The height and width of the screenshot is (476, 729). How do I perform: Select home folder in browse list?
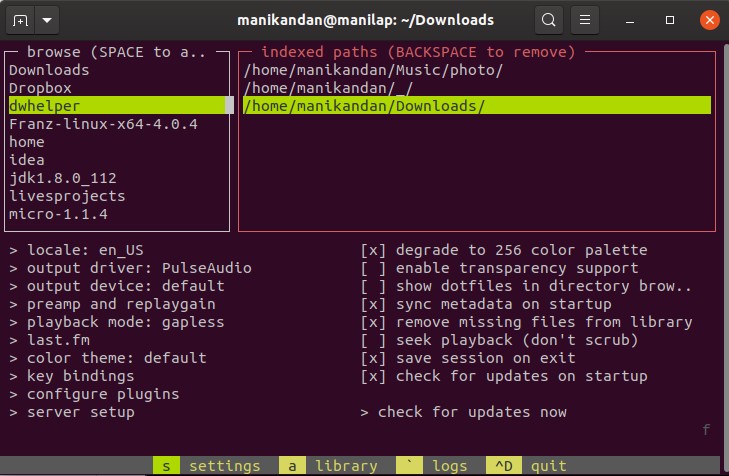tap(117, 142)
